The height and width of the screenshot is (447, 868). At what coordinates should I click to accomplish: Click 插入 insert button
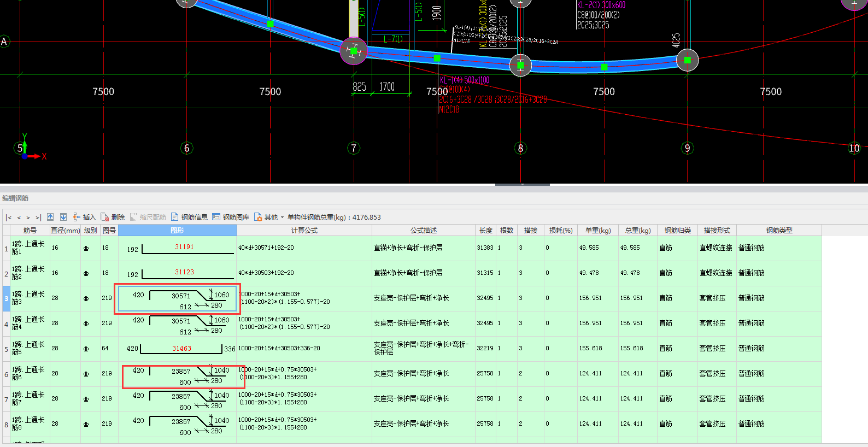(84, 217)
